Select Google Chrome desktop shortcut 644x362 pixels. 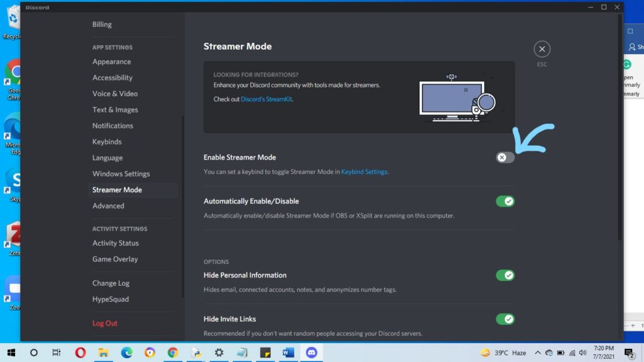pos(14,81)
